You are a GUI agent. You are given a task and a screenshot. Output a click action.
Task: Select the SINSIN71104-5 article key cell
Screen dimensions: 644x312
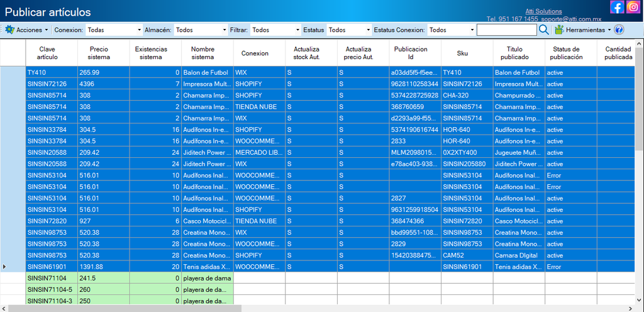[x=52, y=289]
